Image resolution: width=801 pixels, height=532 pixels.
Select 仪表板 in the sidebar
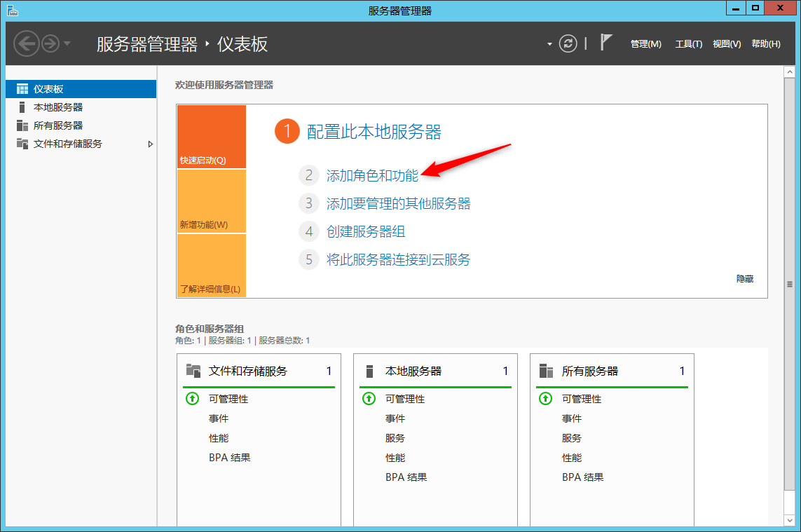tap(81, 89)
